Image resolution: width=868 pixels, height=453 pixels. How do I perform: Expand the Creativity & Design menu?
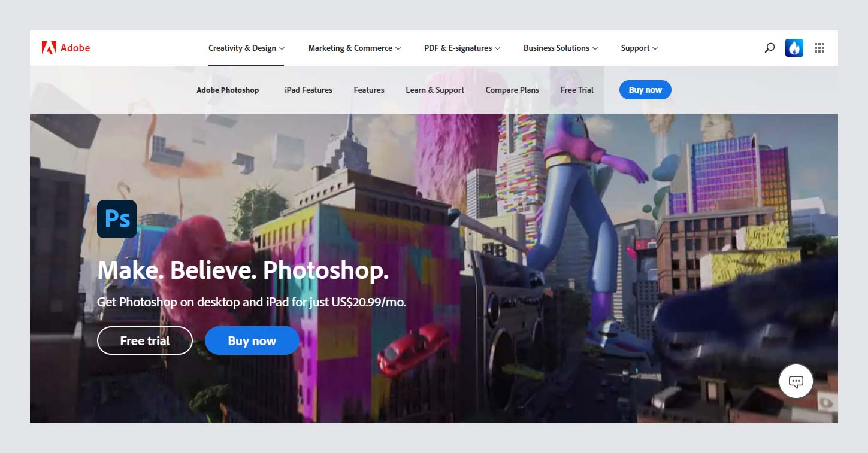pos(246,48)
